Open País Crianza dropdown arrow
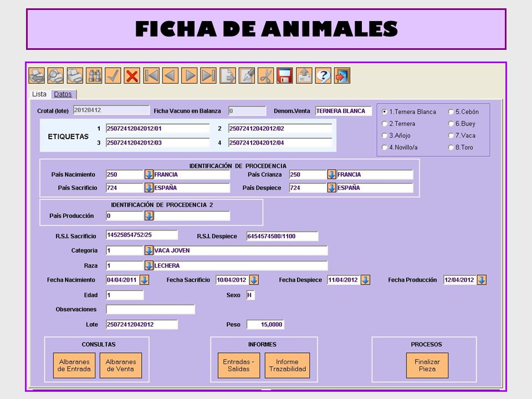Image resolution: width=532 pixels, height=399 pixels. (x=331, y=175)
